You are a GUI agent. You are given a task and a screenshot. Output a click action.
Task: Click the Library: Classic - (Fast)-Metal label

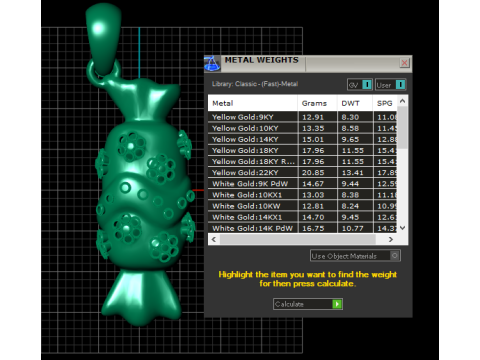255,84
